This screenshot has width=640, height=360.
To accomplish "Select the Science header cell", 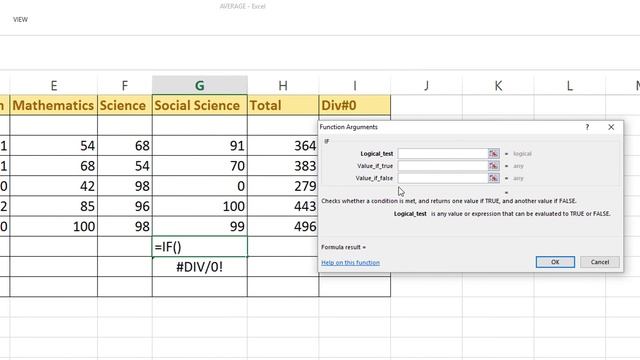I will click(125, 105).
